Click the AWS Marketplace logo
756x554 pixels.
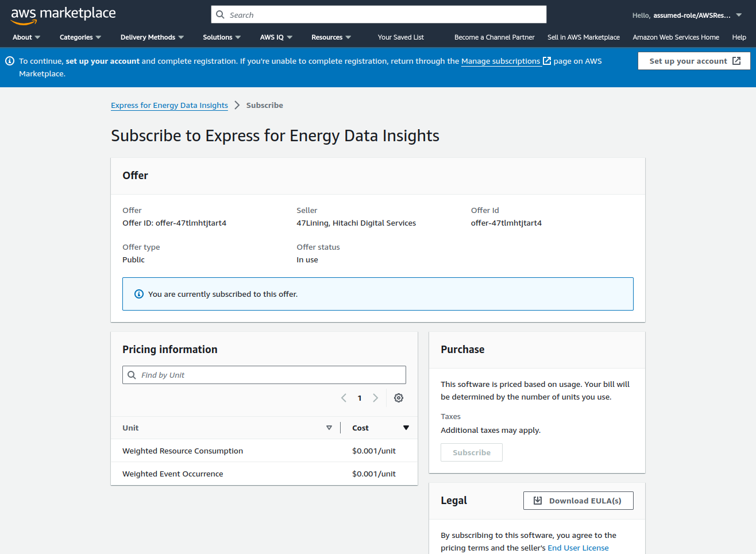point(63,15)
